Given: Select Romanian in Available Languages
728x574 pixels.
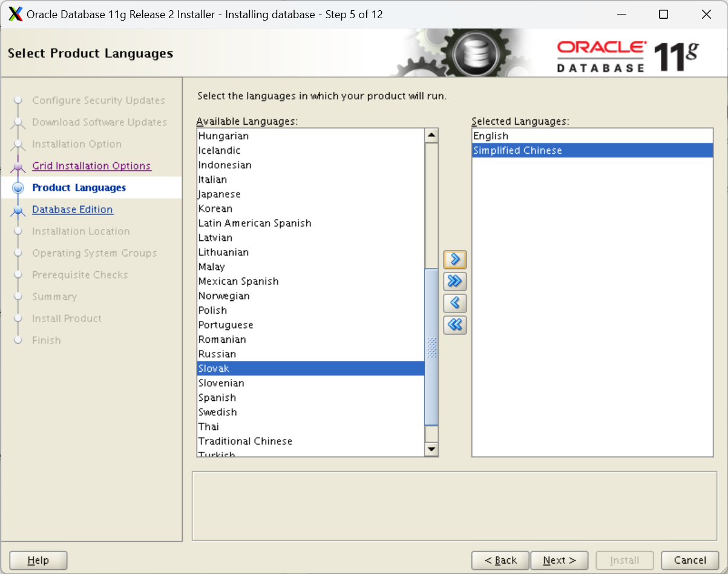Looking at the screenshot, I should [x=310, y=340].
